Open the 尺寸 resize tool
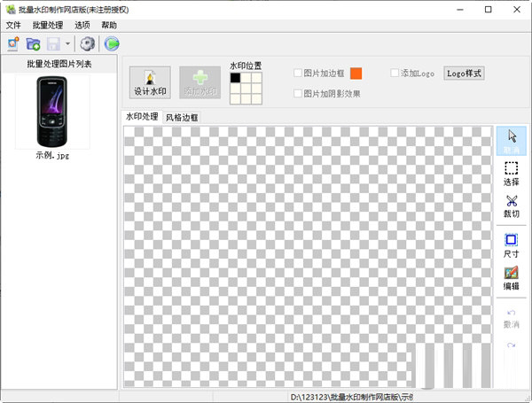This screenshot has height=403, width=532. 511,244
